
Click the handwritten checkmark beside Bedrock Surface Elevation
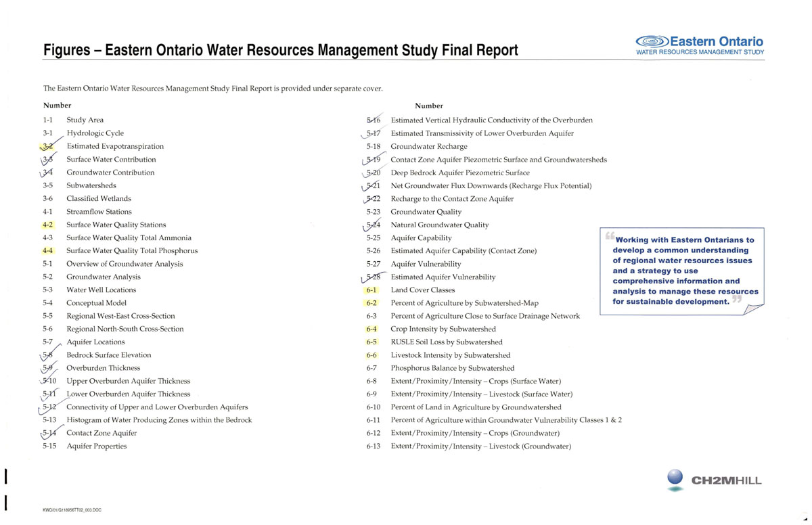(47, 355)
